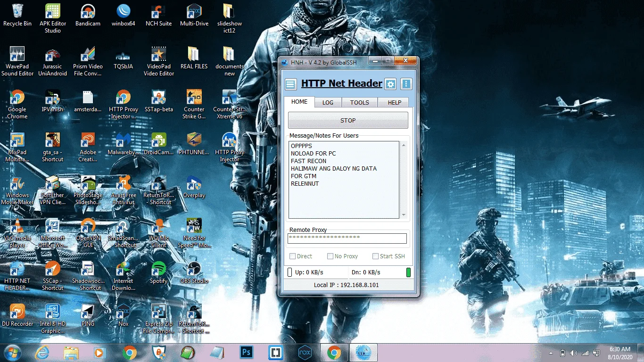Select the Internet Download Manager desktop icon

[x=124, y=276]
